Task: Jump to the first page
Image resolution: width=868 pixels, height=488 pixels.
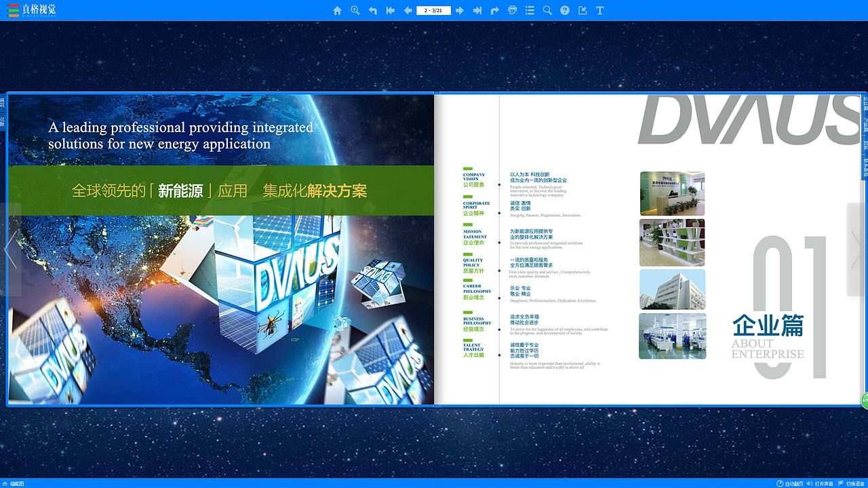Action: click(390, 10)
